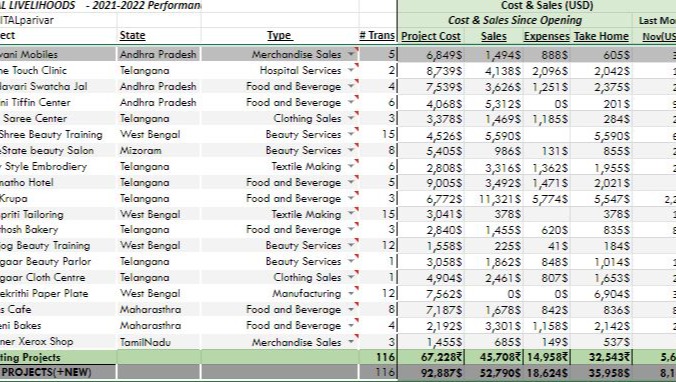Open Clothing Sales dropdown in Saree Center row
Viewport: 676px width, 382px height.
pyautogui.click(x=352, y=118)
